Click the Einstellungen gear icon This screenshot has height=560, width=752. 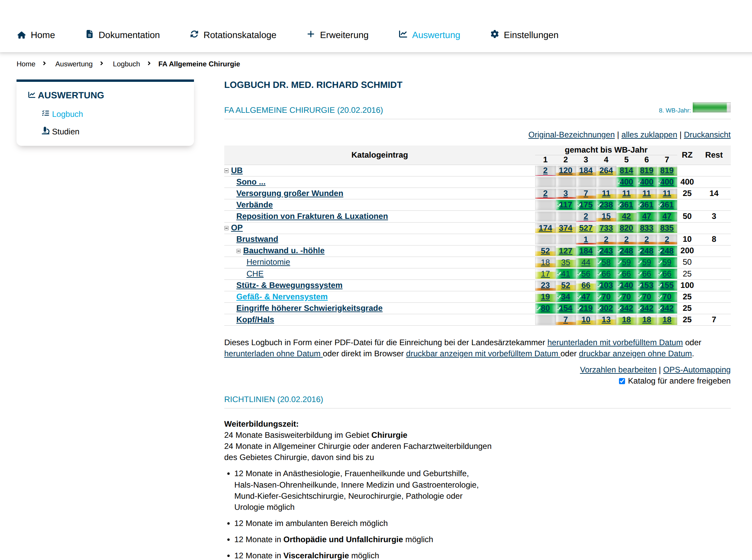[495, 34]
